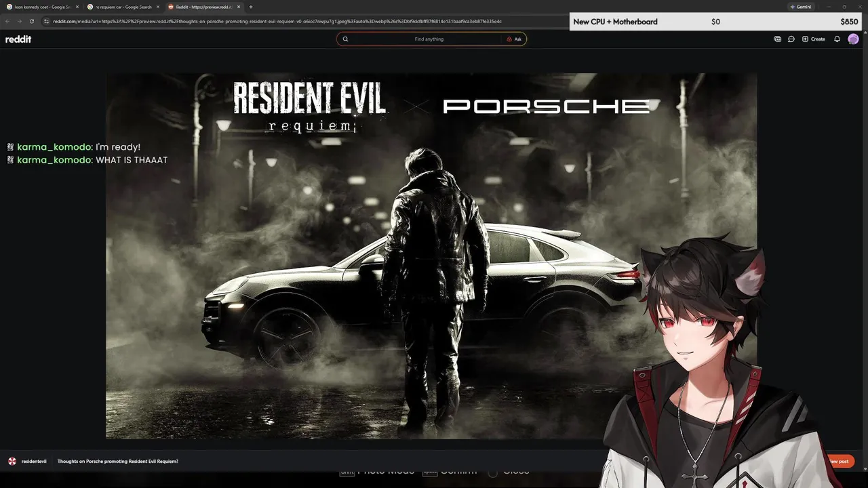Click 'New CPU + Motherboard' goal text
This screenshot has width=868, height=488.
tap(615, 22)
